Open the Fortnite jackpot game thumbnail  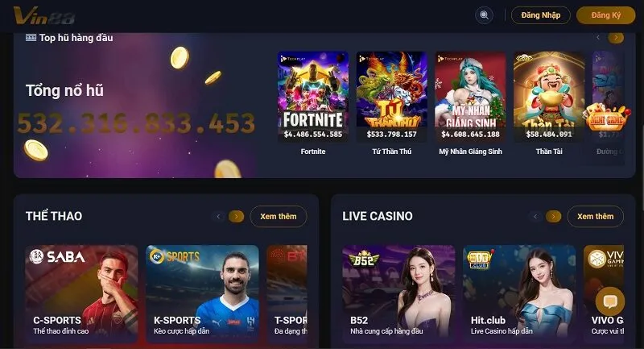tap(313, 96)
